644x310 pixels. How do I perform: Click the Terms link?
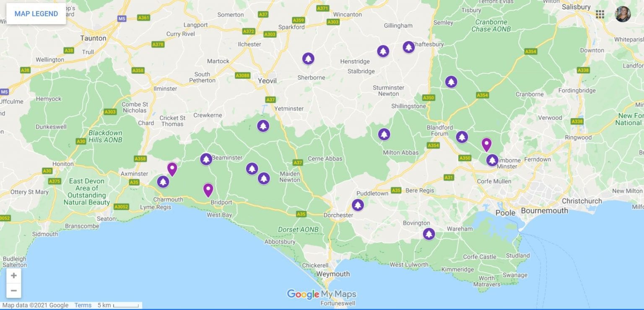[83, 305]
